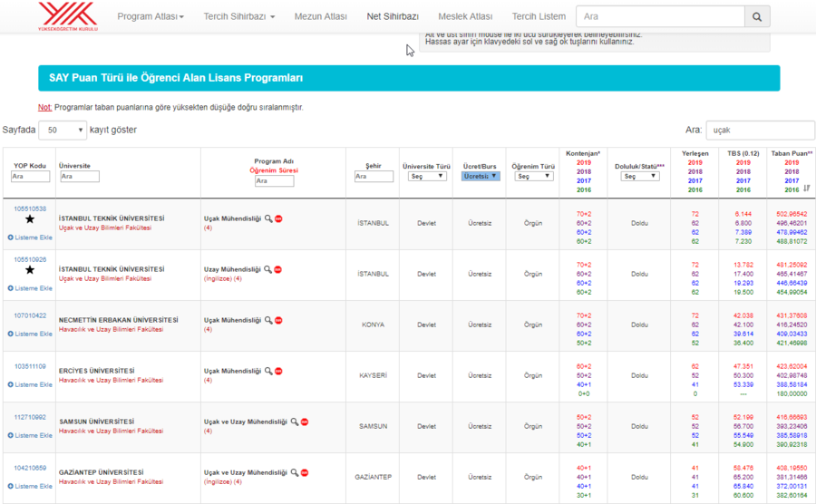816x504 pixels.
Task: Go to the Meslek Atlası tab
Action: click(x=465, y=16)
